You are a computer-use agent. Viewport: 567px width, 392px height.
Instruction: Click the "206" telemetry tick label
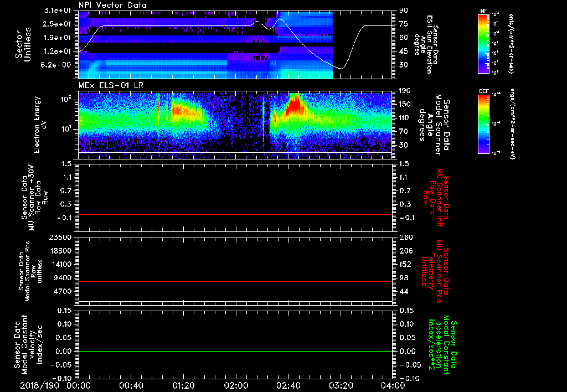coord(405,251)
